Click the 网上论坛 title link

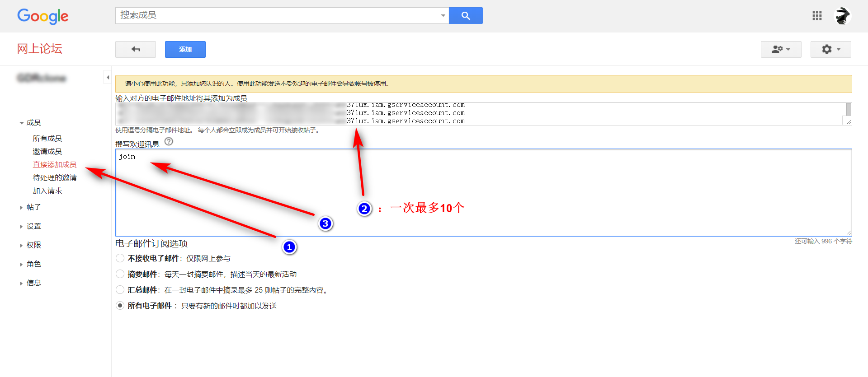coord(40,49)
